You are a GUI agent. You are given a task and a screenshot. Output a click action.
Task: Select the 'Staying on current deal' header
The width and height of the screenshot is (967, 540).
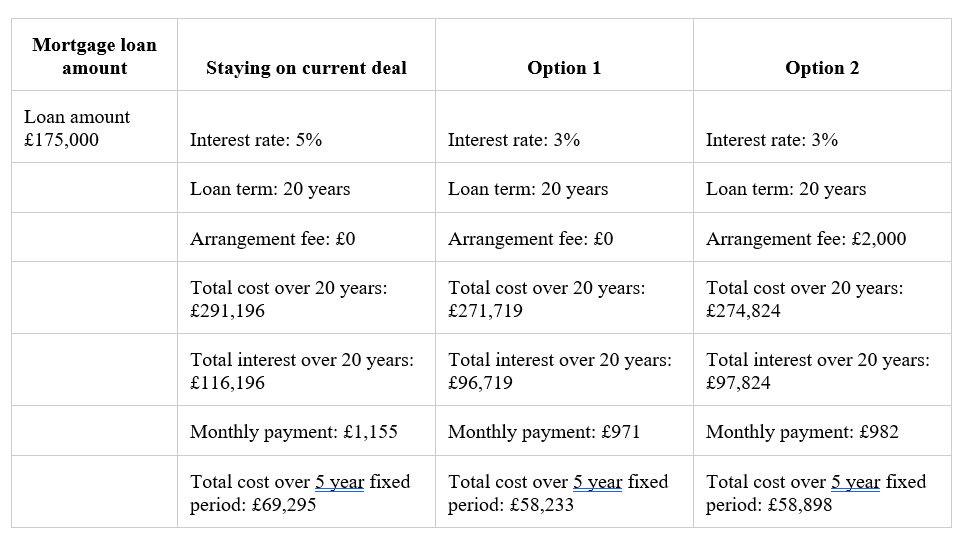[307, 55]
